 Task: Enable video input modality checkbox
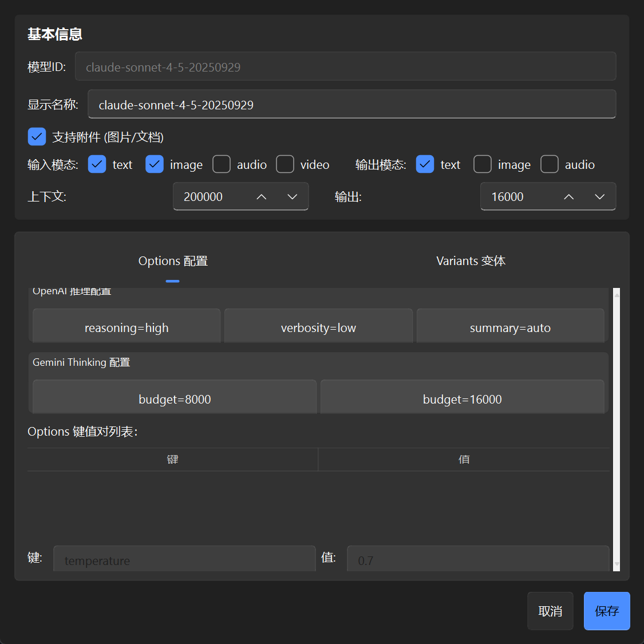coord(285,164)
